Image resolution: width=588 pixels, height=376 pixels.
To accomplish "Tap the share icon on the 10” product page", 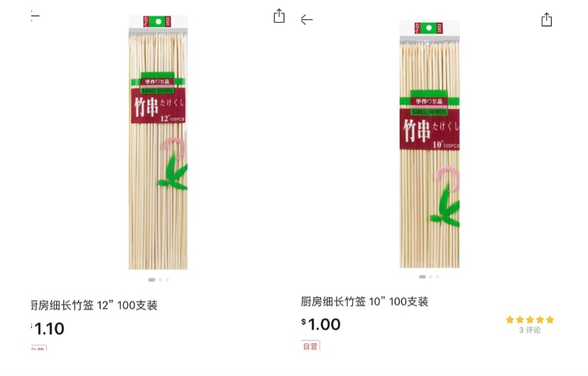I will tap(546, 19).
